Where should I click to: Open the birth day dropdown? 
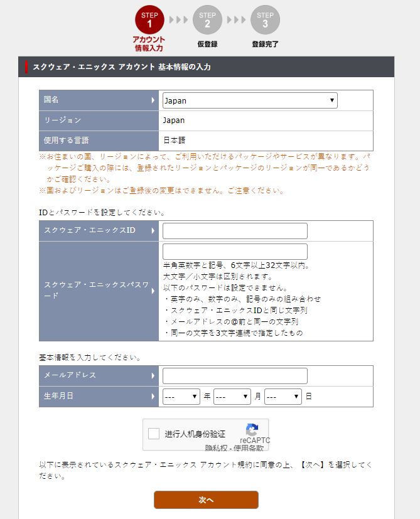coord(283,397)
